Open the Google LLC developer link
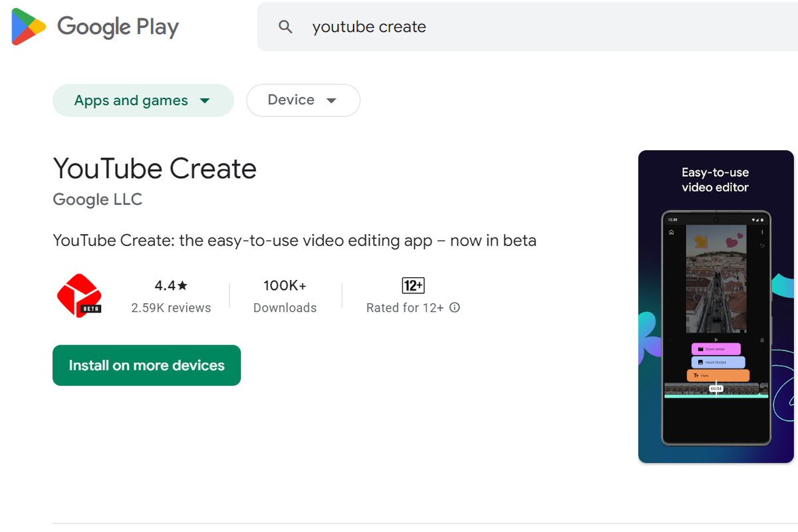Screen dimensions: 798x532 [98, 199]
